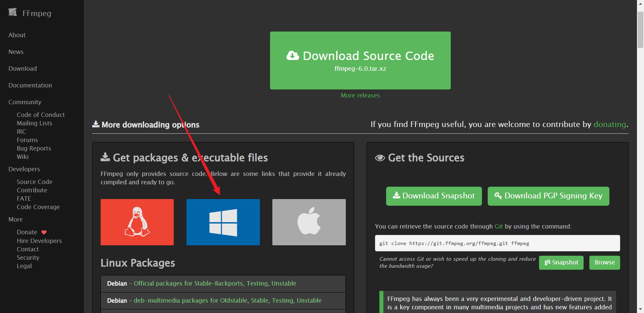Open the Linux penguin packages tile
Image resolution: width=644 pixels, height=313 pixels.
click(137, 222)
